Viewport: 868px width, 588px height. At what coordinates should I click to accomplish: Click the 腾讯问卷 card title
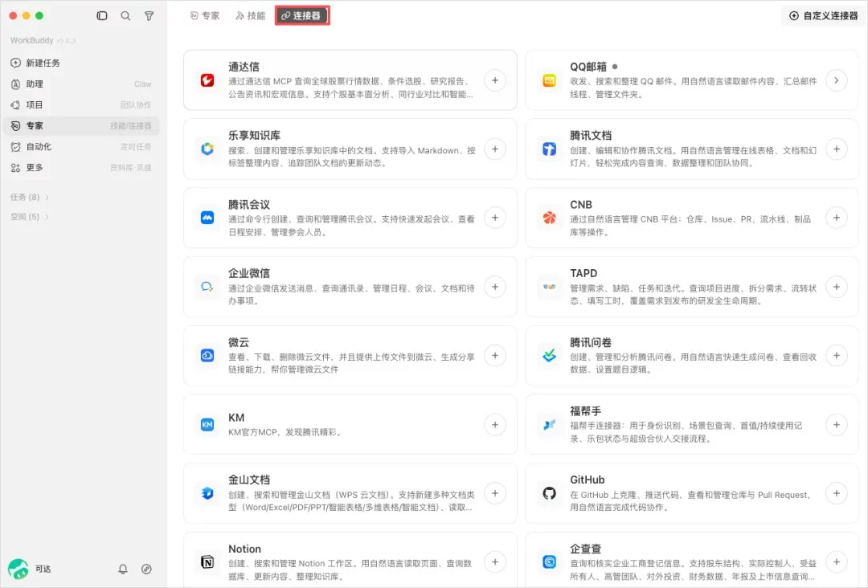pos(591,342)
